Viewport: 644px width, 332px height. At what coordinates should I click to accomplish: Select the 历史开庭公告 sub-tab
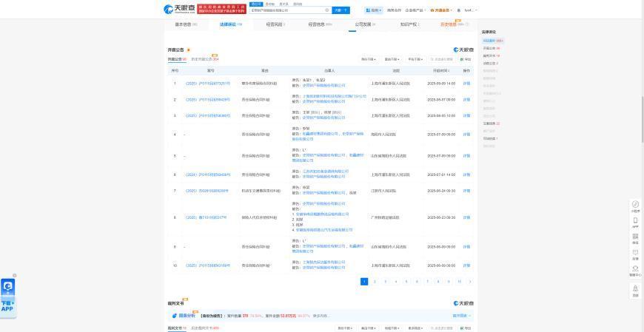click(205, 59)
